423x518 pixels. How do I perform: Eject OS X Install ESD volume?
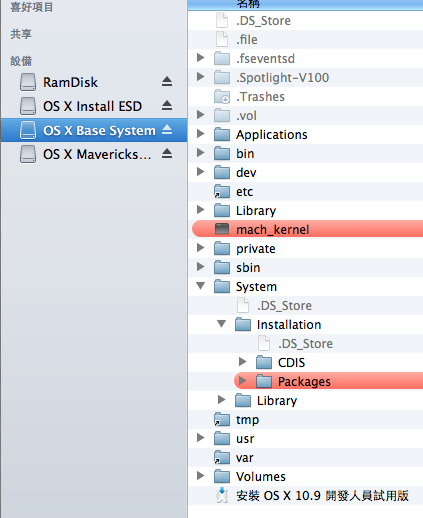pyautogui.click(x=167, y=106)
